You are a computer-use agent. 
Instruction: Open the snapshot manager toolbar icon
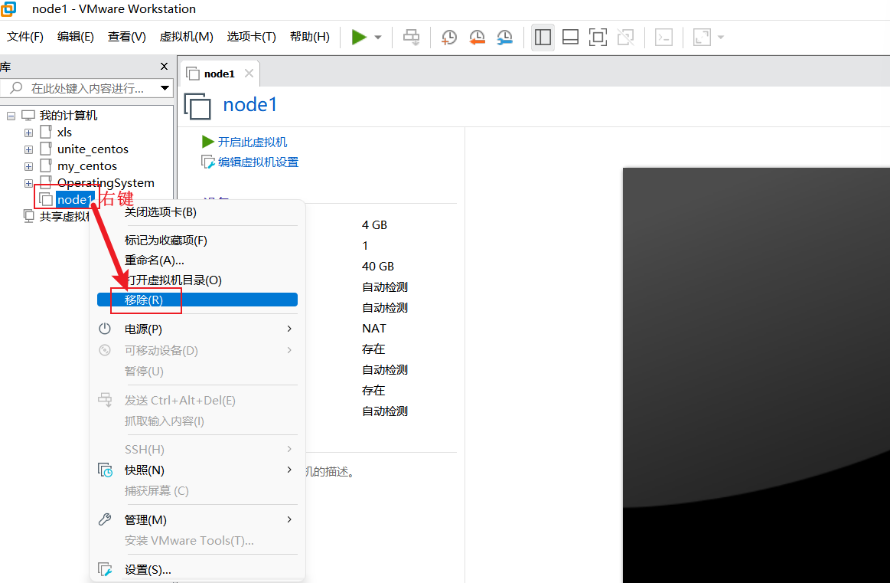click(505, 37)
